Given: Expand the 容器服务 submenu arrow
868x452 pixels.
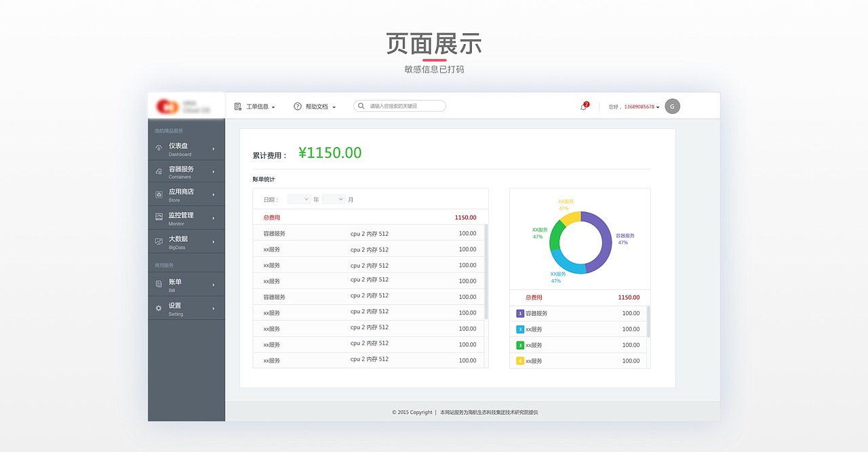Looking at the screenshot, I should click(213, 171).
